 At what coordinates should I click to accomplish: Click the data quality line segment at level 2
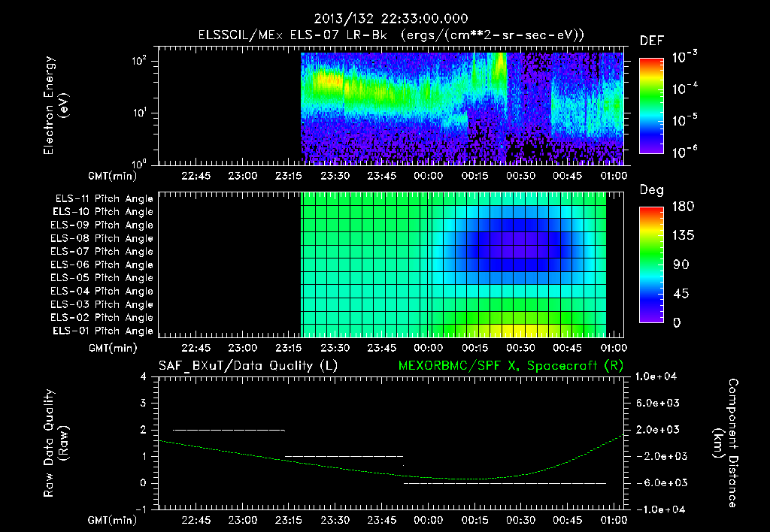pos(229,430)
